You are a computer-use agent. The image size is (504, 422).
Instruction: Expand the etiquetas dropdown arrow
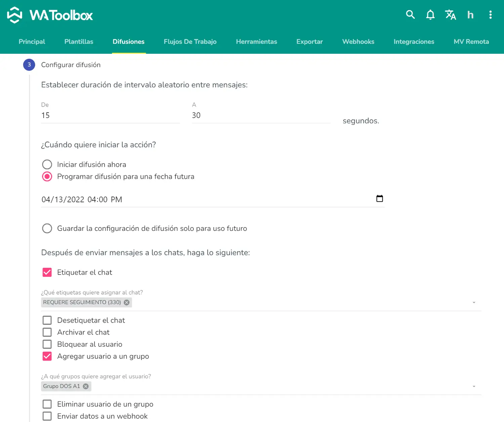tap(474, 302)
